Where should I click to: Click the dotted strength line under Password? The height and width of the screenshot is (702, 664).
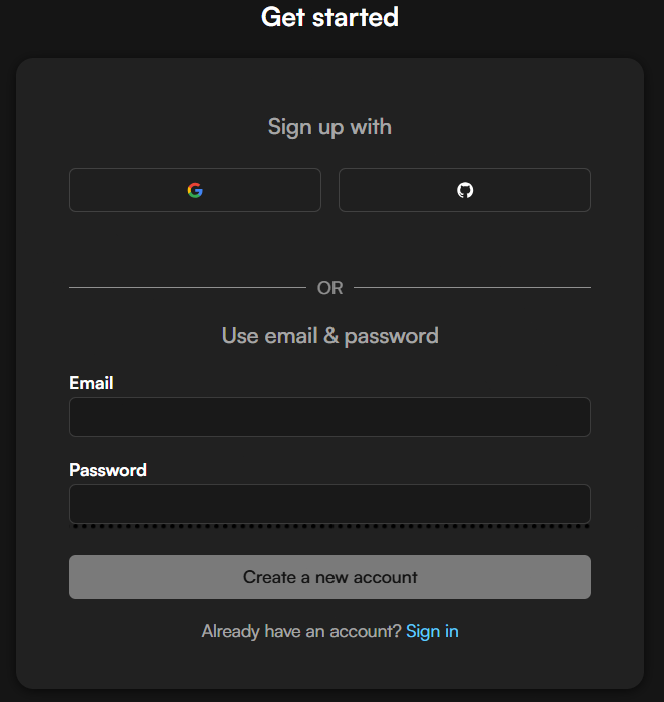[330, 526]
